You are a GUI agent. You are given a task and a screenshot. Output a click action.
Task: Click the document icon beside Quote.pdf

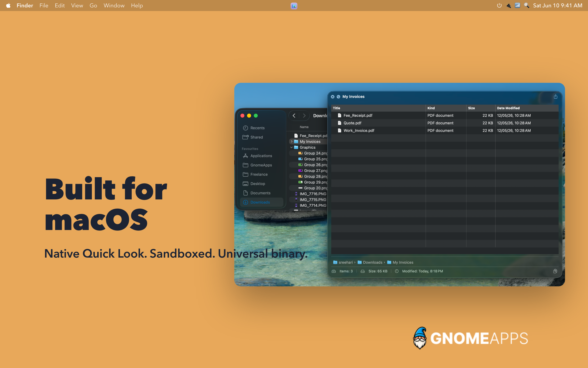[x=339, y=123]
